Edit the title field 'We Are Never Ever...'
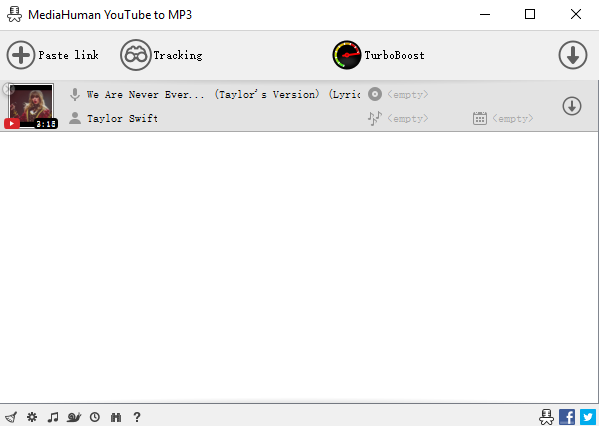This screenshot has height=426, width=600. (223, 94)
